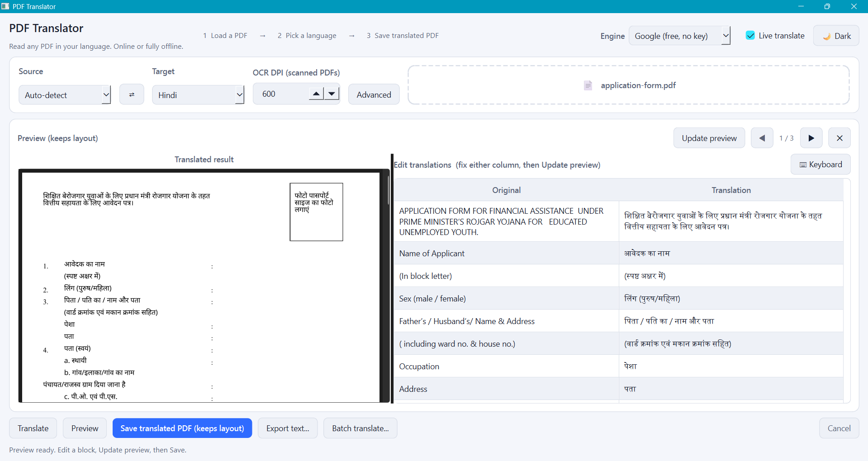Screen dimensions: 868x461
Task: Select original cell 'Father's / Husband's/ Name & Address'
Action: point(506,321)
